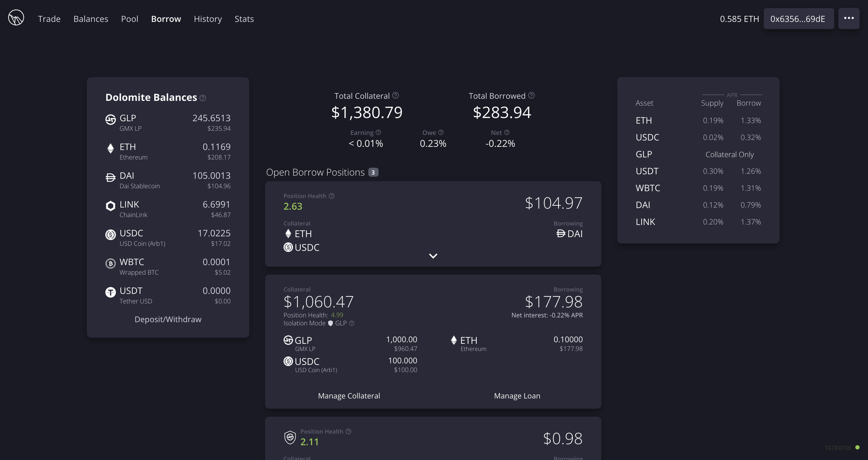Image resolution: width=868 pixels, height=460 pixels.
Task: Click the Open Borrow Positions count badge 3
Action: [x=373, y=172]
